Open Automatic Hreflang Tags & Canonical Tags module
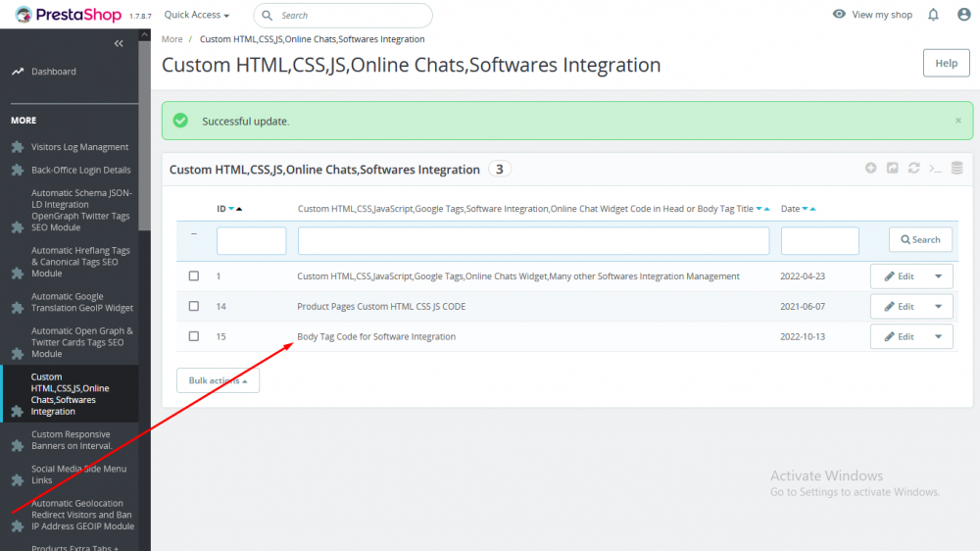 click(x=80, y=262)
